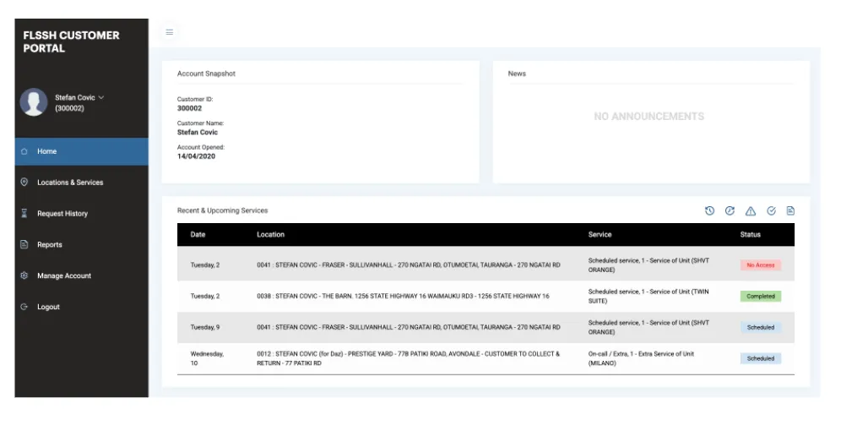Click the On-call / Extra MILANO service cell

tap(641, 358)
